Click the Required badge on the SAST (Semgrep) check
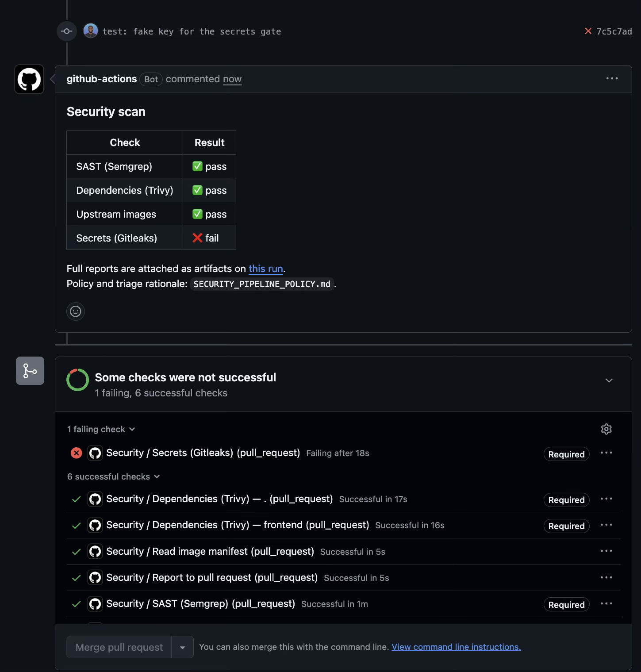The height and width of the screenshot is (672, 641). [x=566, y=605]
